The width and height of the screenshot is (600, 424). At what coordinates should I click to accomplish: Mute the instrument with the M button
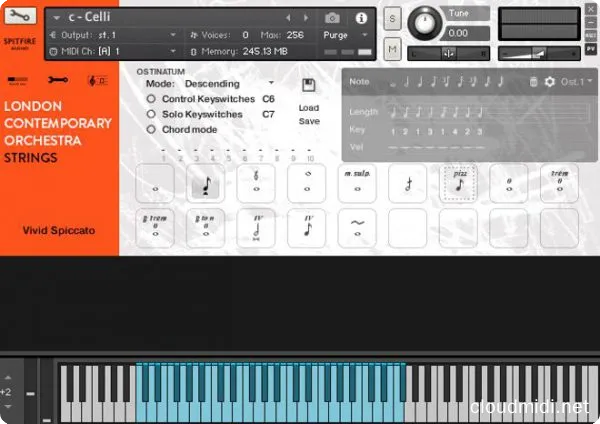point(392,49)
